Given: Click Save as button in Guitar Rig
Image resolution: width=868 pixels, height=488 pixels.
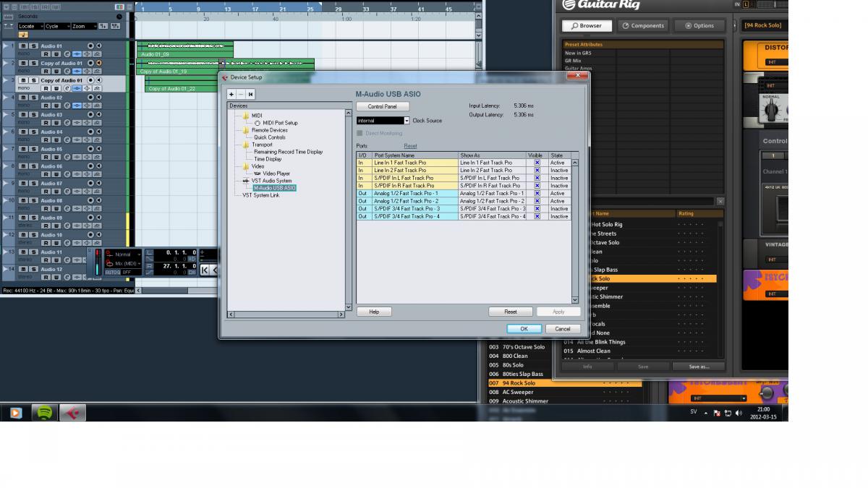Looking at the screenshot, I should (699, 367).
